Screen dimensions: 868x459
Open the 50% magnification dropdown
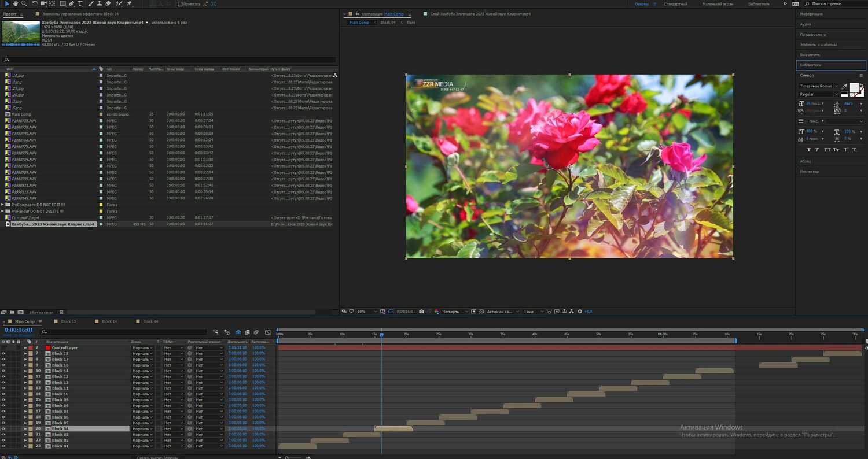(x=367, y=311)
